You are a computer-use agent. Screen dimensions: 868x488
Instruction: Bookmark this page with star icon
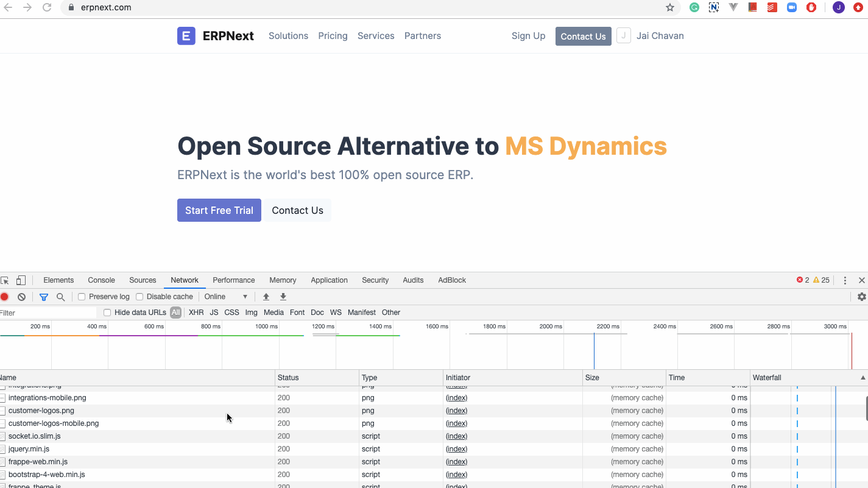click(x=670, y=8)
